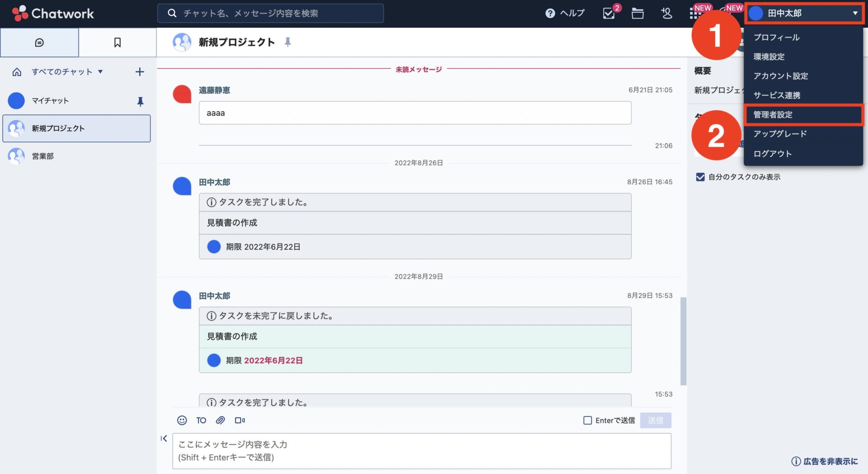868x474 pixels.
Task: Select プロフィール from account menu
Action: pyautogui.click(x=776, y=38)
